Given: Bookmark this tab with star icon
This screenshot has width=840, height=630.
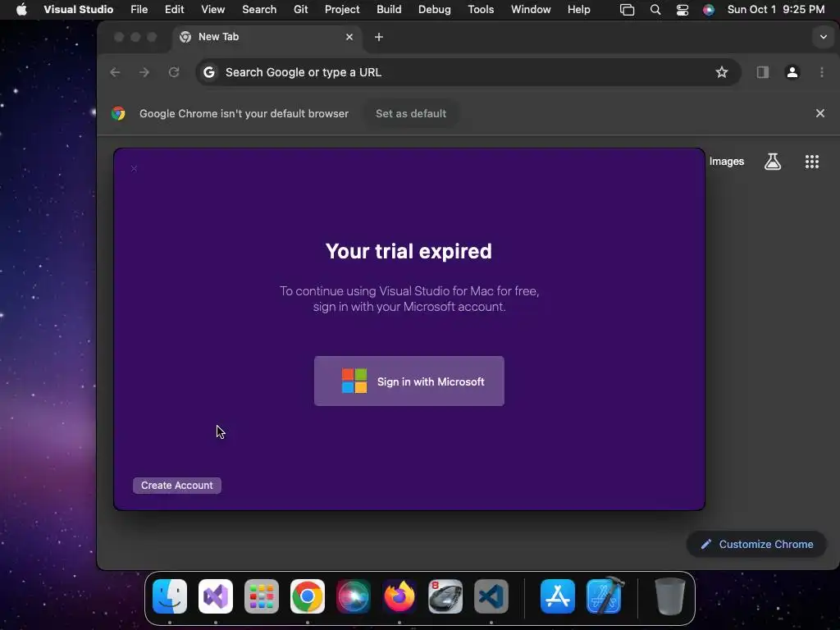Looking at the screenshot, I should 722,72.
